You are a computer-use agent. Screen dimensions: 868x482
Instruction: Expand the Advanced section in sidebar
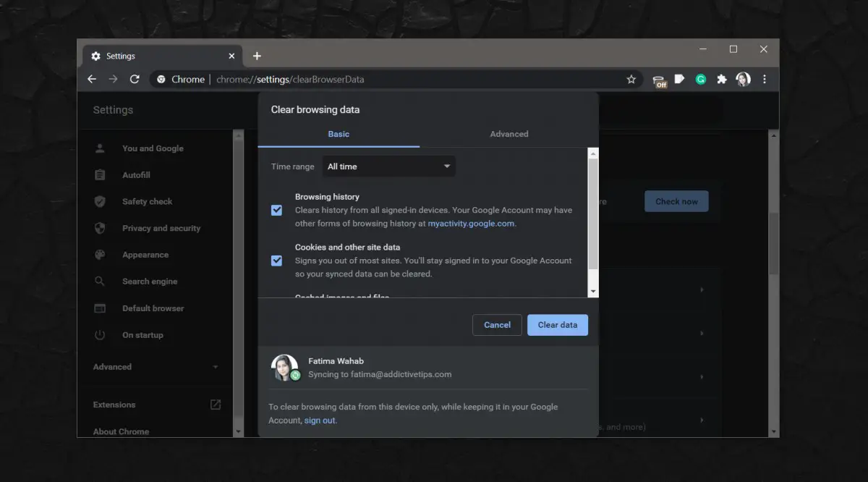click(156, 367)
